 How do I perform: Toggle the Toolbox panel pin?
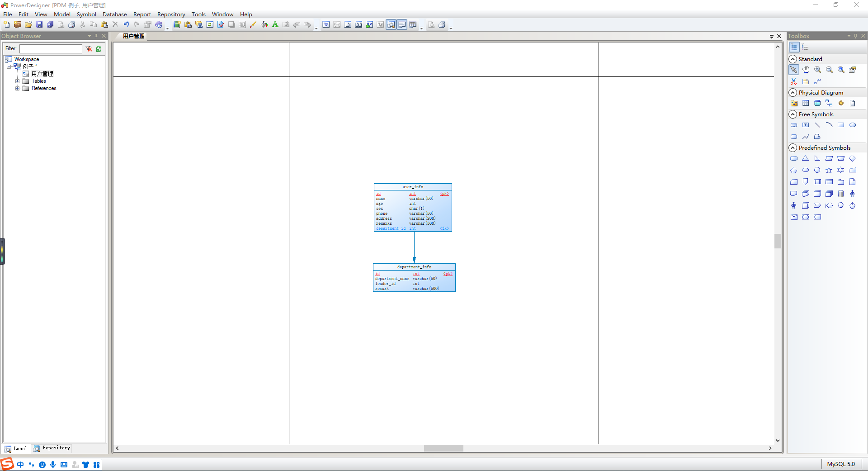pyautogui.click(x=856, y=35)
